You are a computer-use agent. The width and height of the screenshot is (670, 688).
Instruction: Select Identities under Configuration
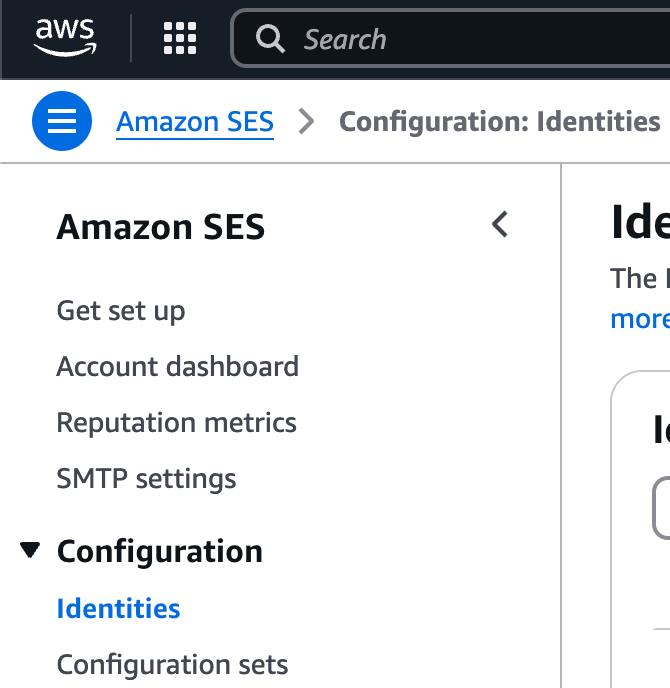click(x=118, y=609)
